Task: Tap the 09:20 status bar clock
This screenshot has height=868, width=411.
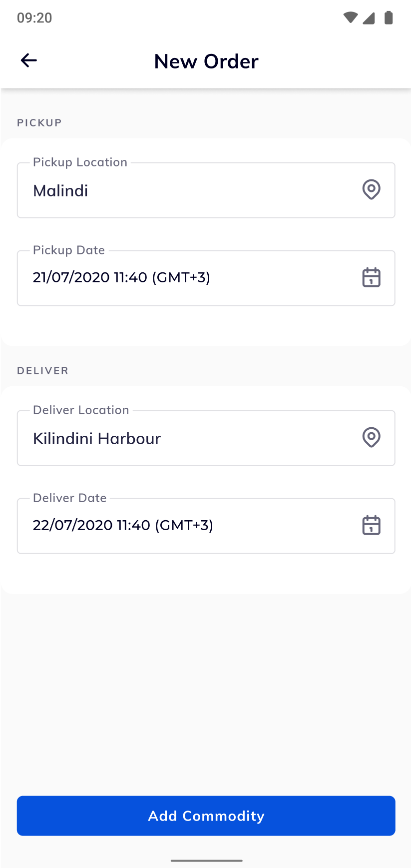Action: (34, 18)
